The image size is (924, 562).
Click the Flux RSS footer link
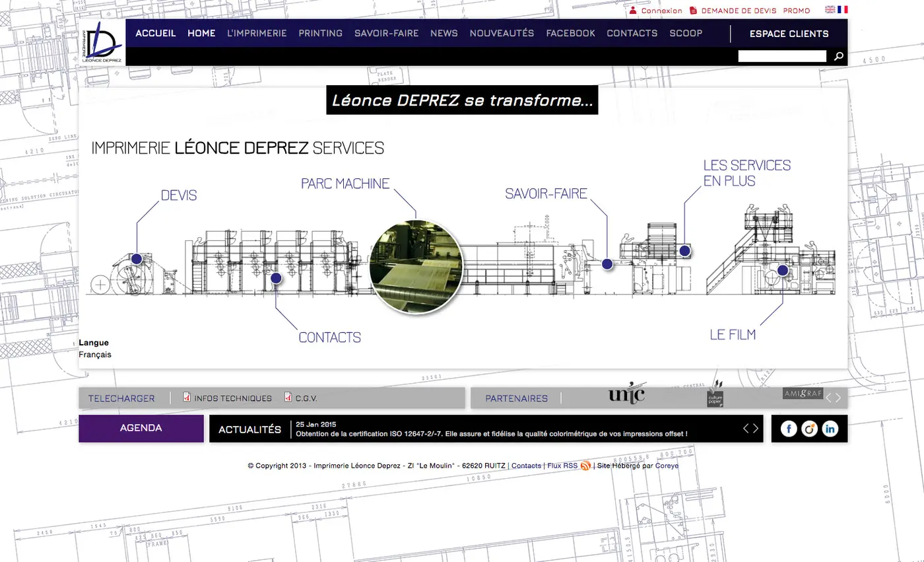tap(563, 466)
